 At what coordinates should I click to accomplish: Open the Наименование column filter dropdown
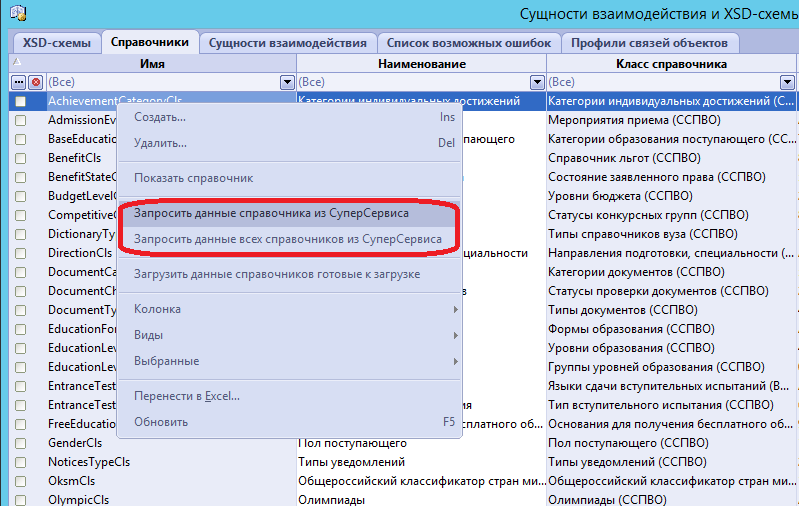point(537,82)
